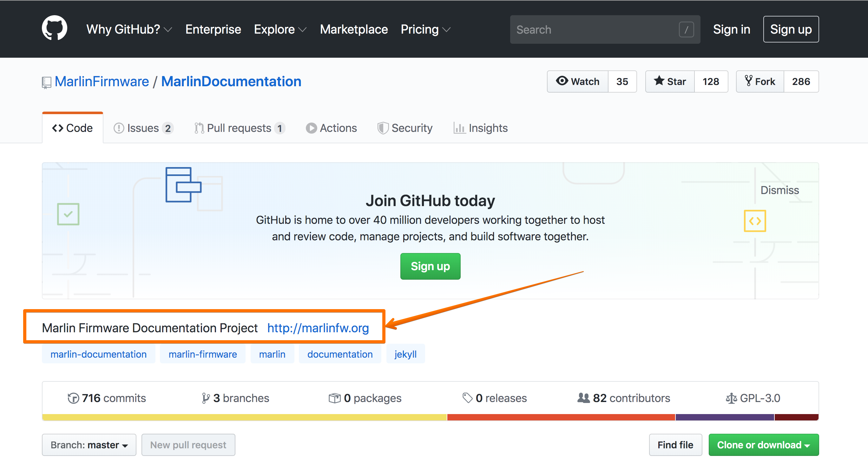Click the GPL-3.0 license scale icon
The image size is (868, 461).
pyautogui.click(x=731, y=398)
